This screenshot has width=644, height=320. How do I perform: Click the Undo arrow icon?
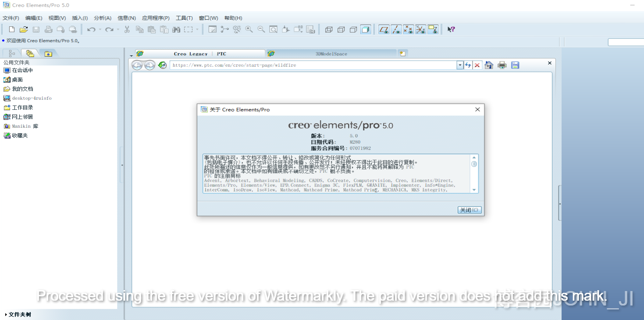tap(91, 29)
